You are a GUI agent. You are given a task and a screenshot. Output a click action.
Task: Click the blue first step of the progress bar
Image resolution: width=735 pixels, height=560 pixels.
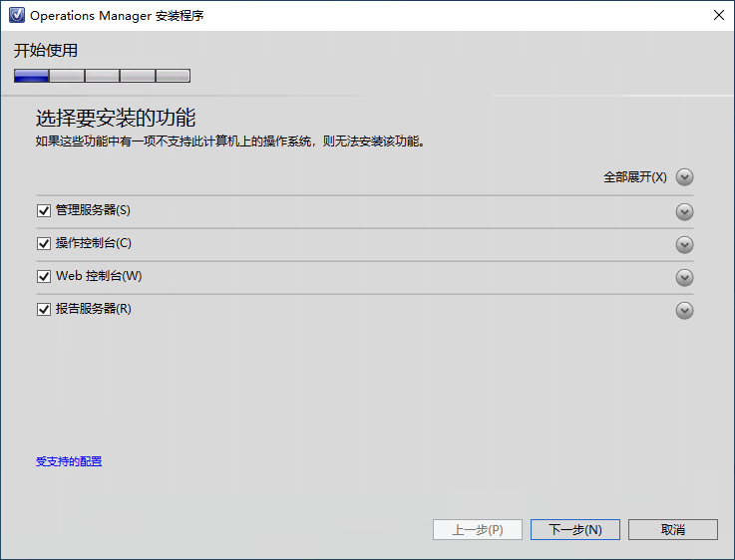tap(31, 76)
